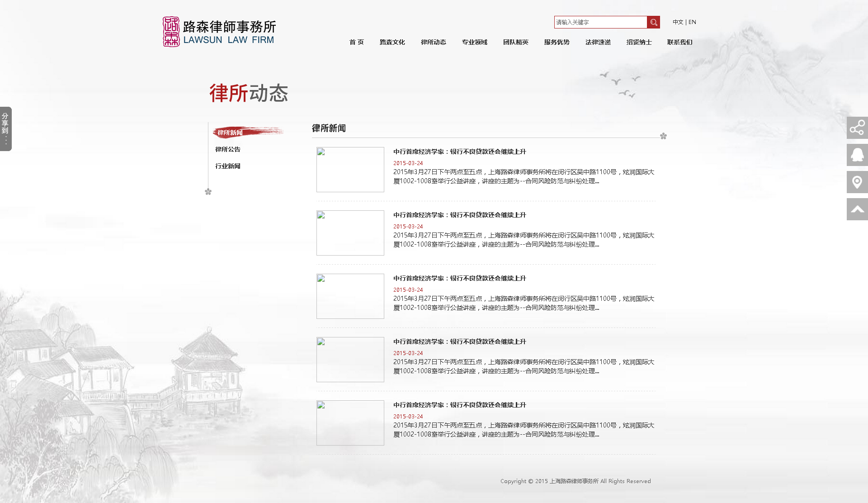This screenshot has height=503, width=868.
Task: Click the QQ chat penguin icon
Action: tap(857, 155)
